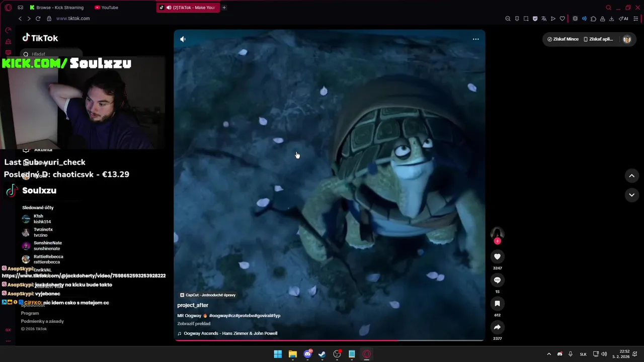Open File Explorer from the taskbar
Viewport: 644px width, 362px height.
coord(292,354)
